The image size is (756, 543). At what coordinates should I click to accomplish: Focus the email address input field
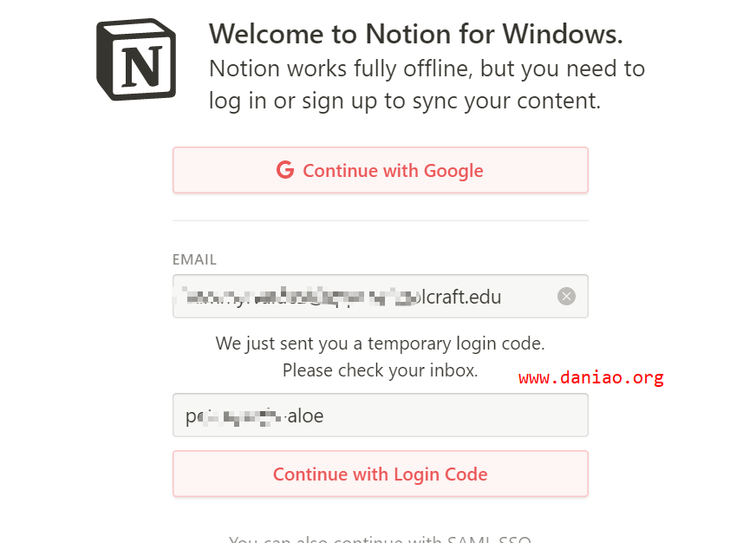(381, 296)
